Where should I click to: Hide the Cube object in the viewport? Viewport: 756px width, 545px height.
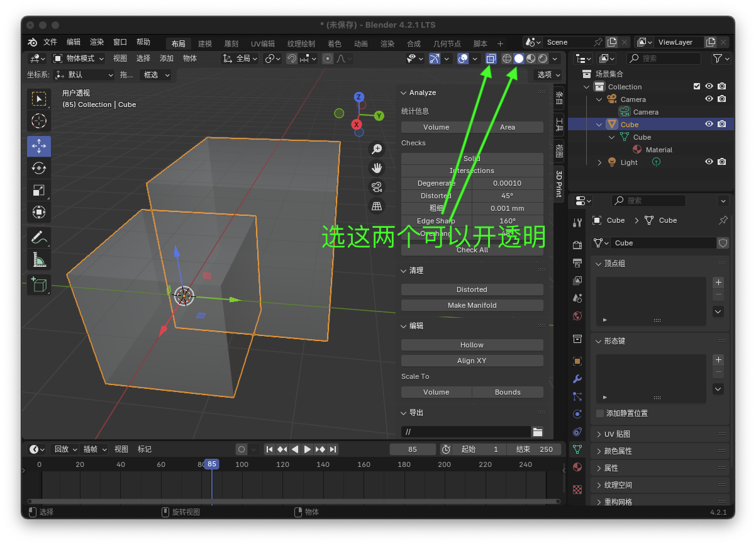[x=709, y=124]
